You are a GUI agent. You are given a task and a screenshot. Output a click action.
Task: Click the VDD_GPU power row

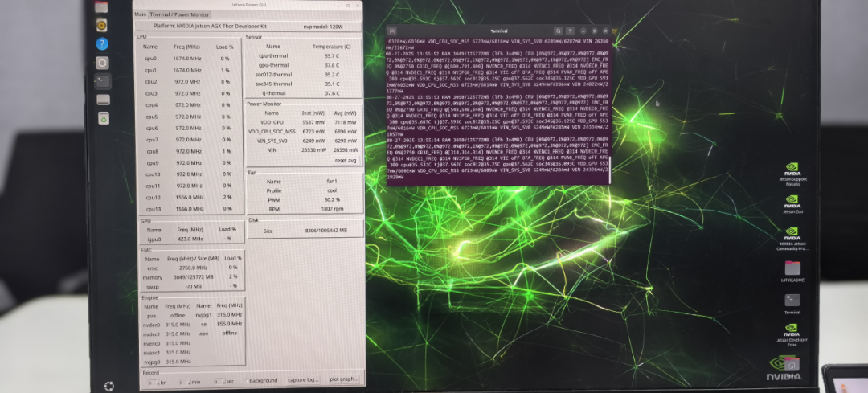[x=304, y=122]
